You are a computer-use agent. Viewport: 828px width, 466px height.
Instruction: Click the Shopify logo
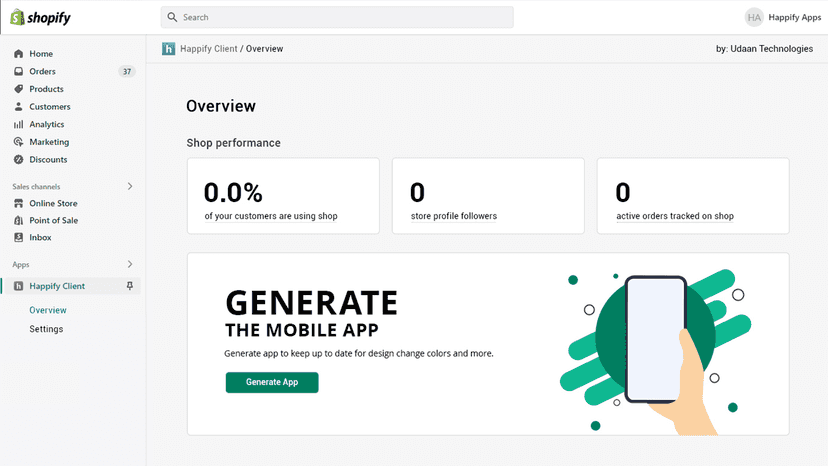[40, 17]
